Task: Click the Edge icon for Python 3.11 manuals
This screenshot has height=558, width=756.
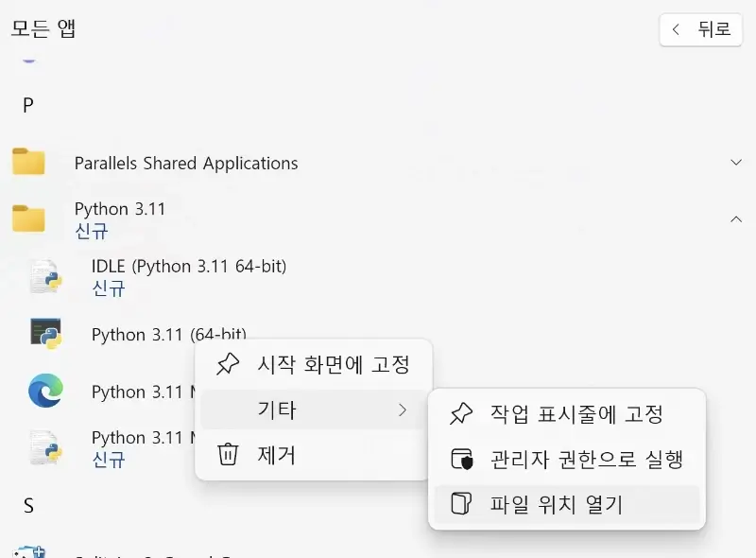Action: pos(45,391)
